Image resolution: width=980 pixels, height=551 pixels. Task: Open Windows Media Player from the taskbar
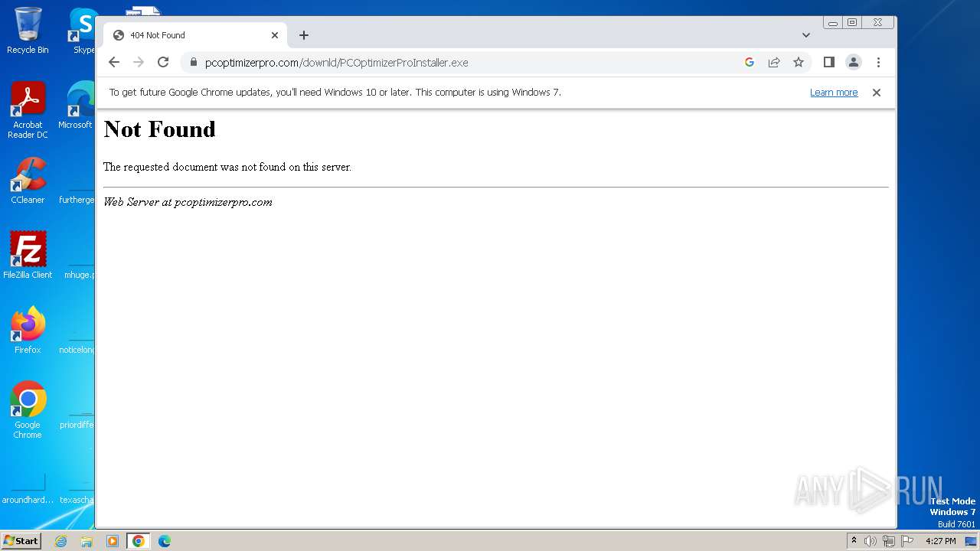(x=113, y=541)
